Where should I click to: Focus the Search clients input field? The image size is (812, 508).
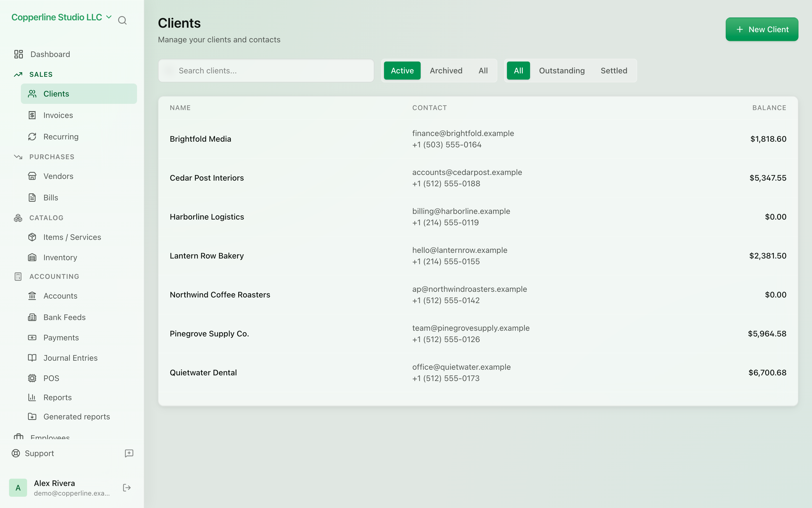266,71
